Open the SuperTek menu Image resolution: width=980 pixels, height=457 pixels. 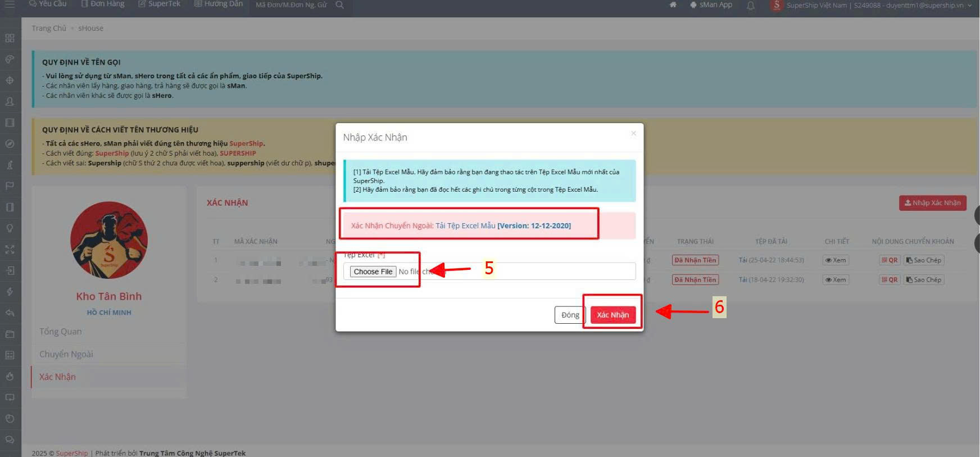click(x=160, y=4)
